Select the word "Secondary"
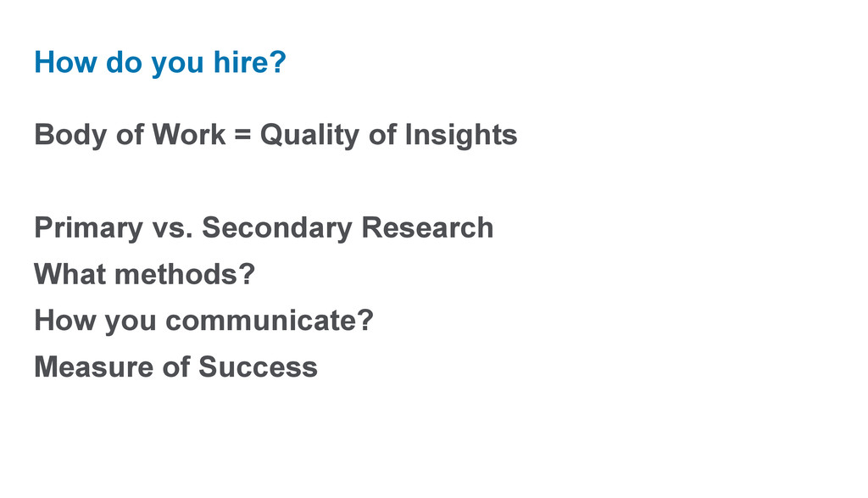 pyautogui.click(x=277, y=229)
